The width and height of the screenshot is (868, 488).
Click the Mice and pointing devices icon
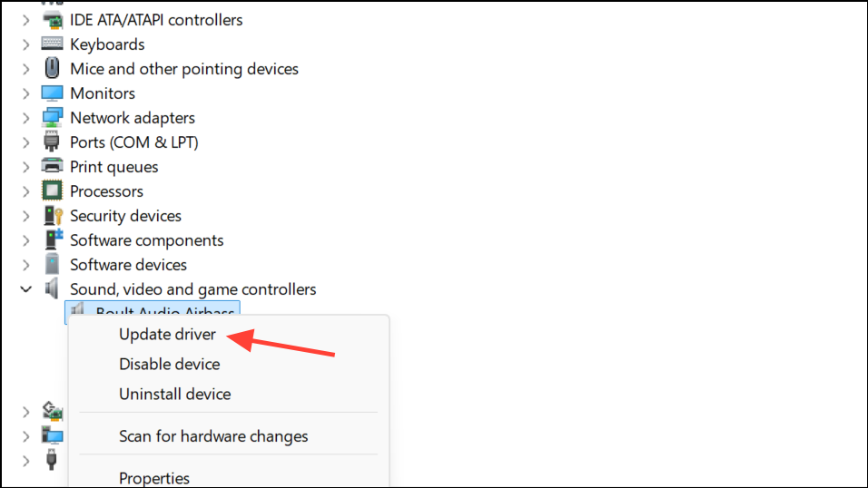(x=53, y=69)
